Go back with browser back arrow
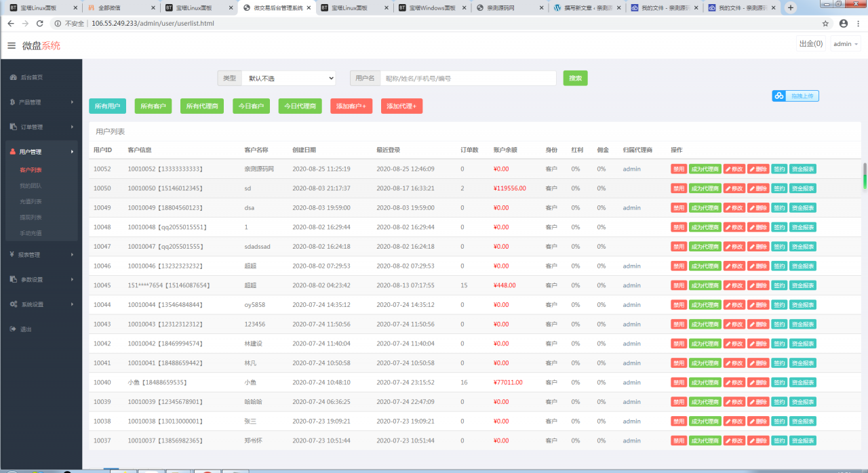The image size is (868, 473). (11, 23)
